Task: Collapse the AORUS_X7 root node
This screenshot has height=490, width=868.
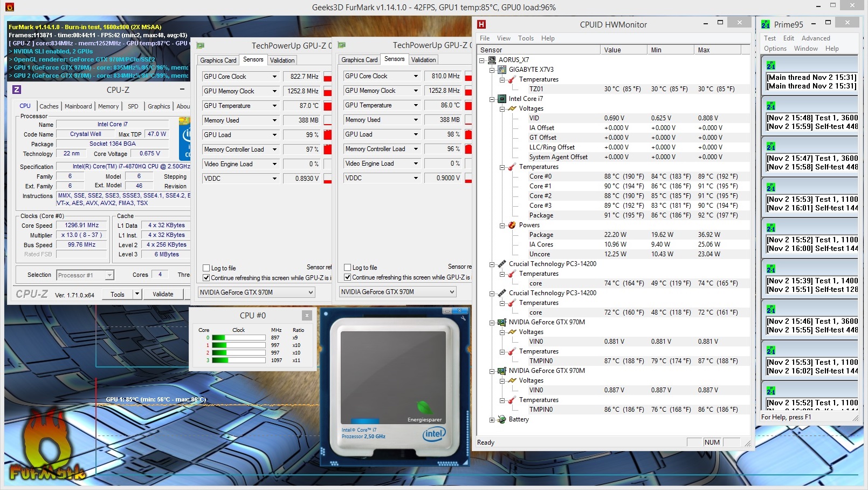Action: 482,60
